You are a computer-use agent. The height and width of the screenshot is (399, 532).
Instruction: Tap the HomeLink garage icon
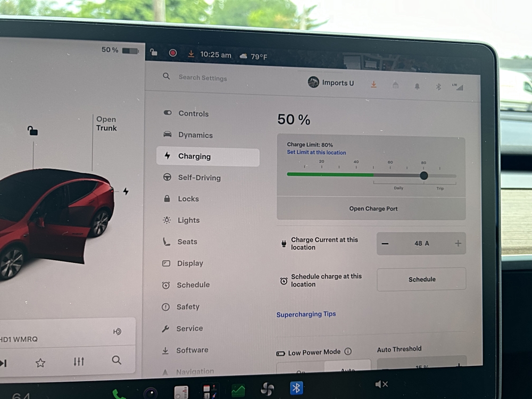(395, 85)
